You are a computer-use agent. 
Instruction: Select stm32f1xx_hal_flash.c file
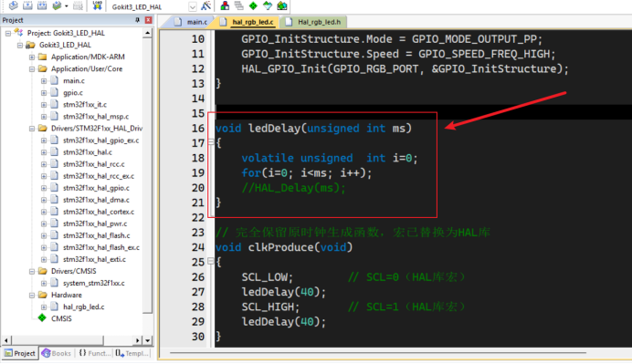click(x=96, y=235)
